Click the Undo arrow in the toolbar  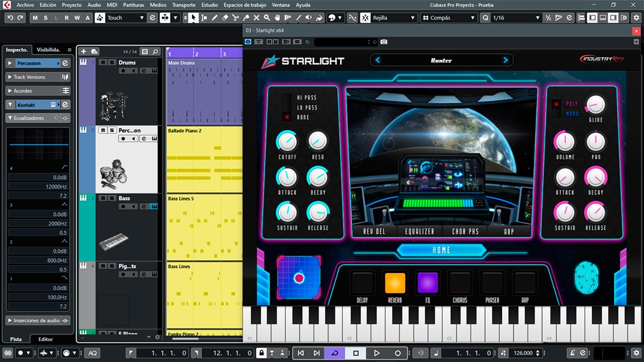point(10,18)
